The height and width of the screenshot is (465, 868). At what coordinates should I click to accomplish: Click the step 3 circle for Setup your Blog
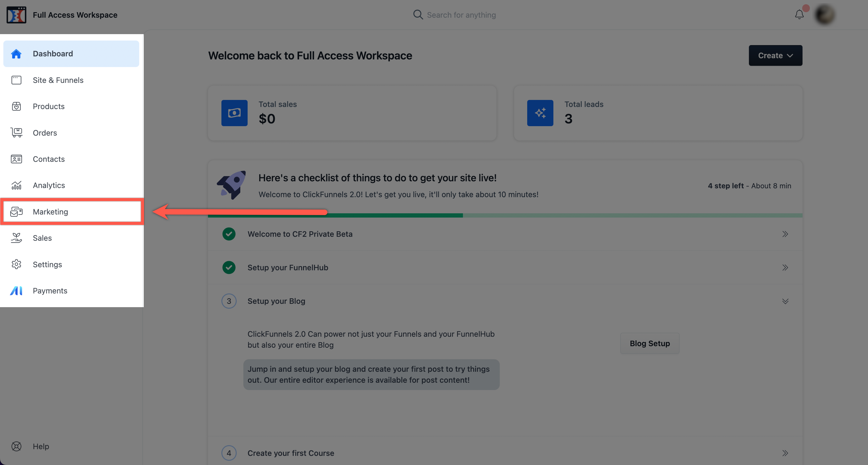click(229, 301)
